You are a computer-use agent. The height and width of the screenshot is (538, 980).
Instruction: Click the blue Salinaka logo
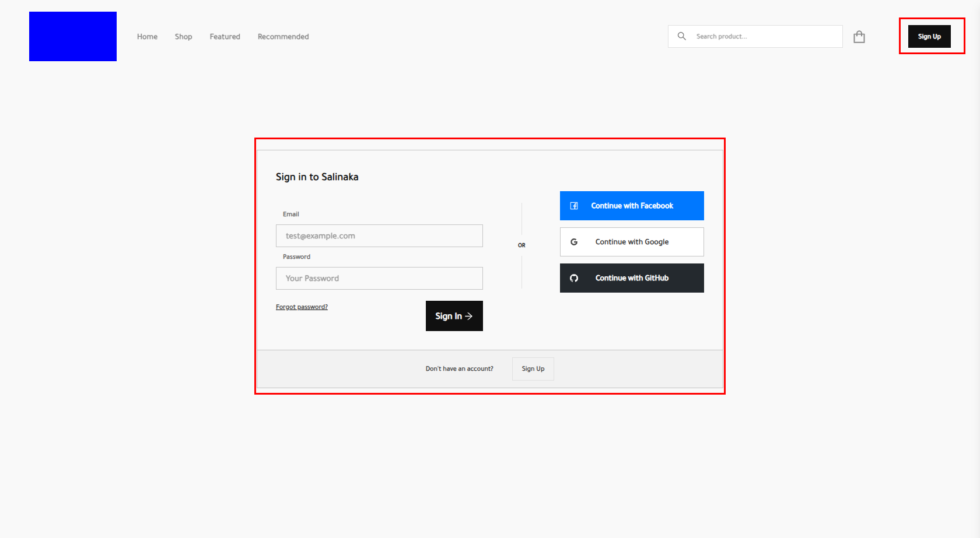(x=73, y=36)
